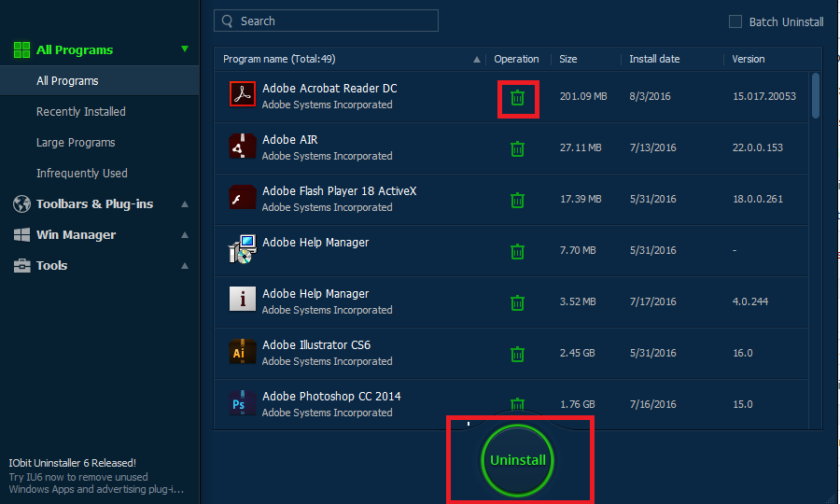Open the Win Manager category
Image resolution: width=840 pixels, height=504 pixels.
[77, 234]
